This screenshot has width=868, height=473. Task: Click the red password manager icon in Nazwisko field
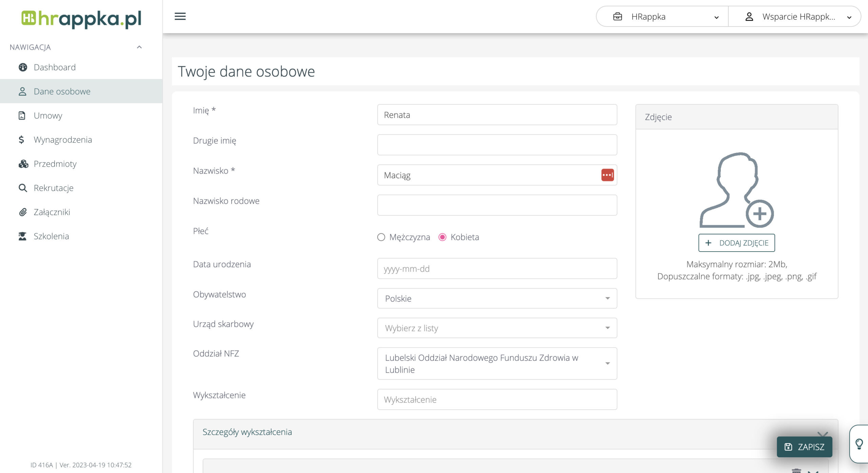(607, 175)
